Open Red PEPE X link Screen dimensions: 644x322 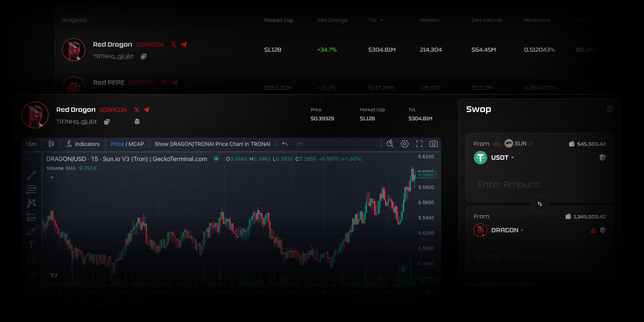point(164,83)
